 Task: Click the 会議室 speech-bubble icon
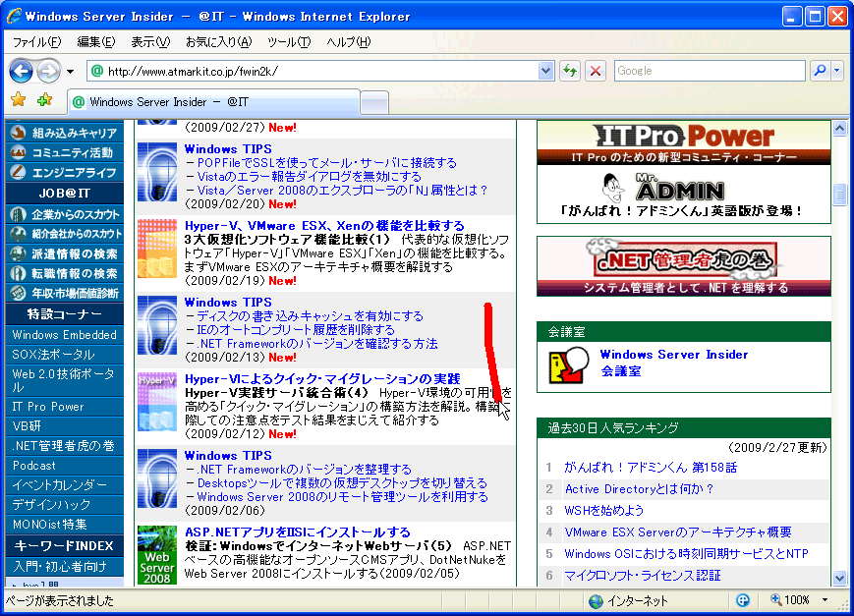[568, 364]
